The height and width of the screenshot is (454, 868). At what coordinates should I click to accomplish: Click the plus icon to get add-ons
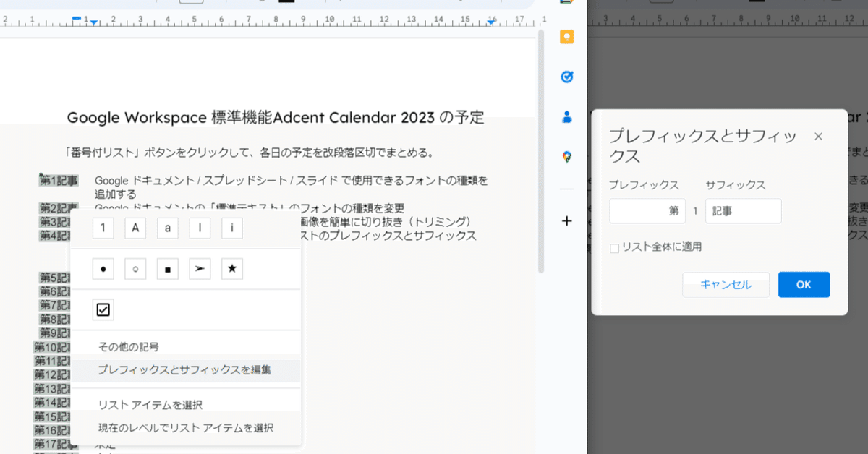(x=567, y=221)
